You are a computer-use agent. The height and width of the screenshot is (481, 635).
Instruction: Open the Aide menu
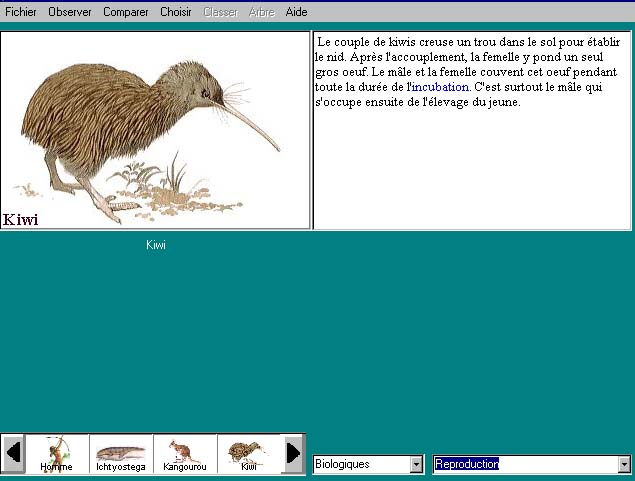click(297, 12)
